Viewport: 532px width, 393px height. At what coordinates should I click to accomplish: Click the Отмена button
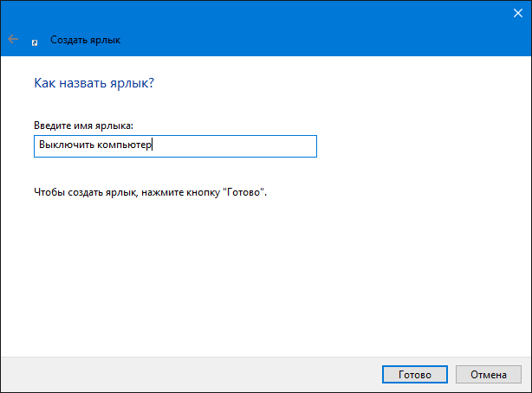click(x=488, y=374)
